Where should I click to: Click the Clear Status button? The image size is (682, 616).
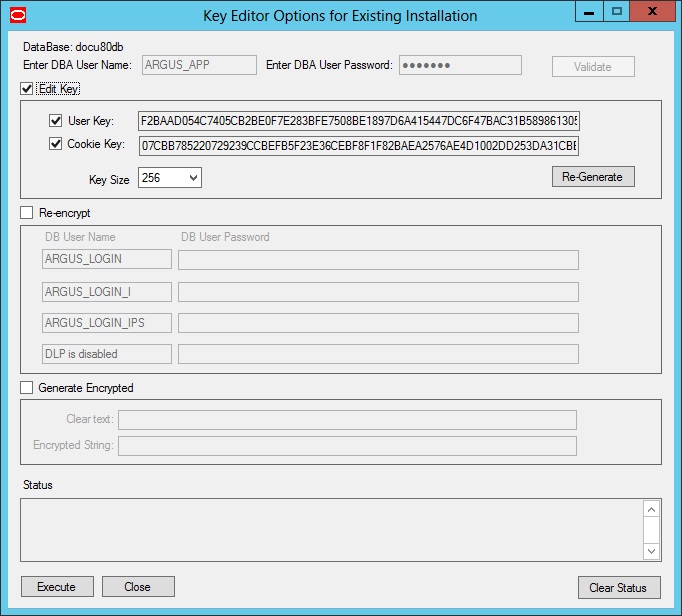(619, 587)
